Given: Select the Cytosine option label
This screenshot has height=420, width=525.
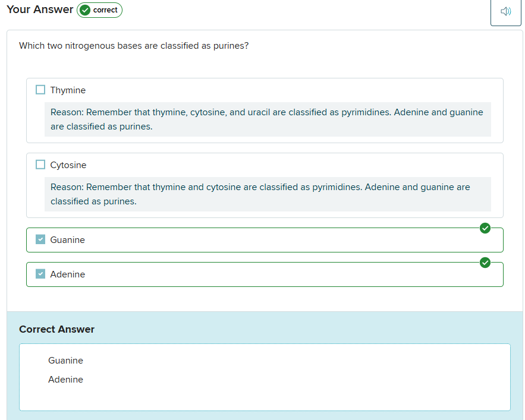Looking at the screenshot, I should 68,165.
